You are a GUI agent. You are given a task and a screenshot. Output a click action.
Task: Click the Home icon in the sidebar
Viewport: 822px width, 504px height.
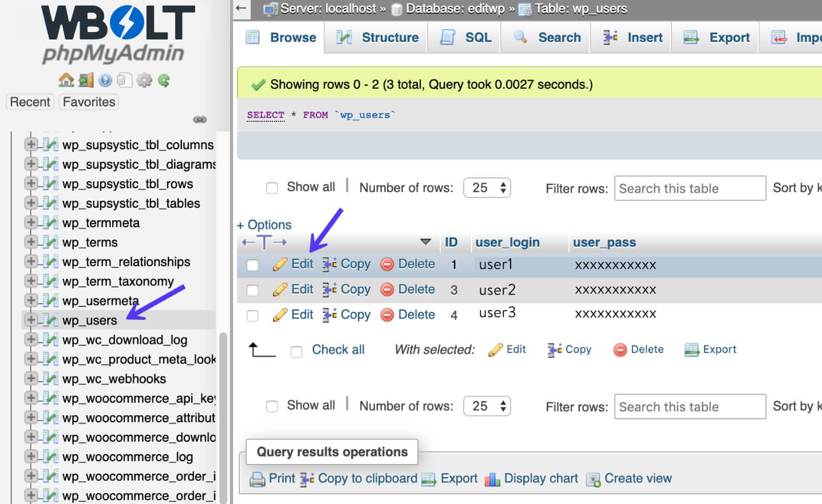click(66, 80)
